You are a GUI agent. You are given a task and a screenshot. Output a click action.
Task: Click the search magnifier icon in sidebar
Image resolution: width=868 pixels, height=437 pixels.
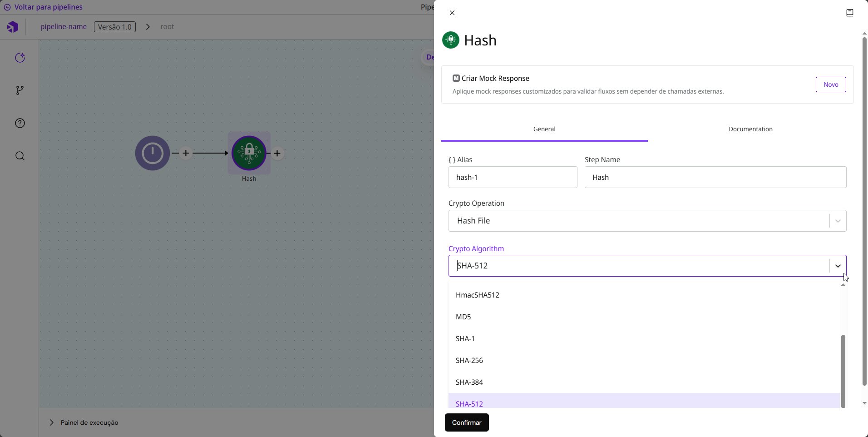point(20,156)
